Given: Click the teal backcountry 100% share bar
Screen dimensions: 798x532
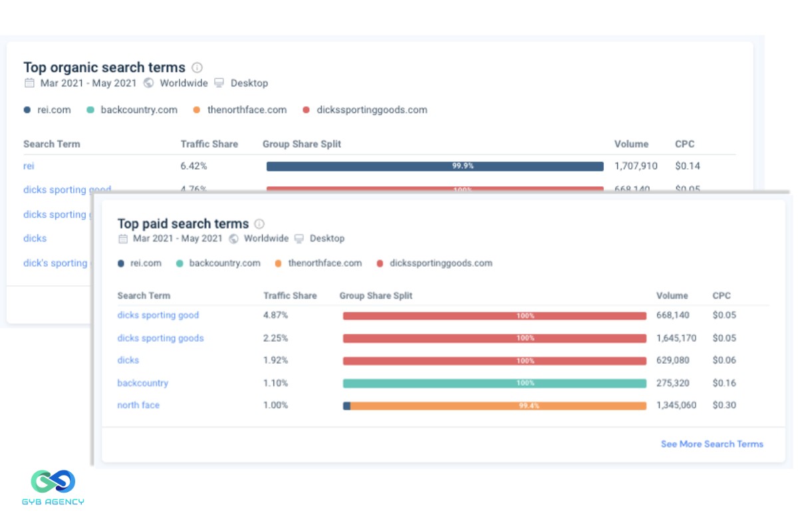Looking at the screenshot, I should 495,383.
